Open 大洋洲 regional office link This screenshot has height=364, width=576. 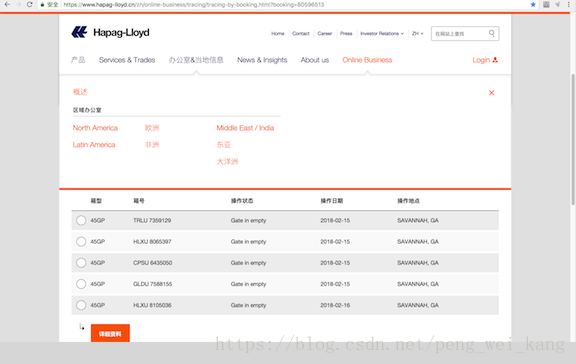[x=227, y=162]
